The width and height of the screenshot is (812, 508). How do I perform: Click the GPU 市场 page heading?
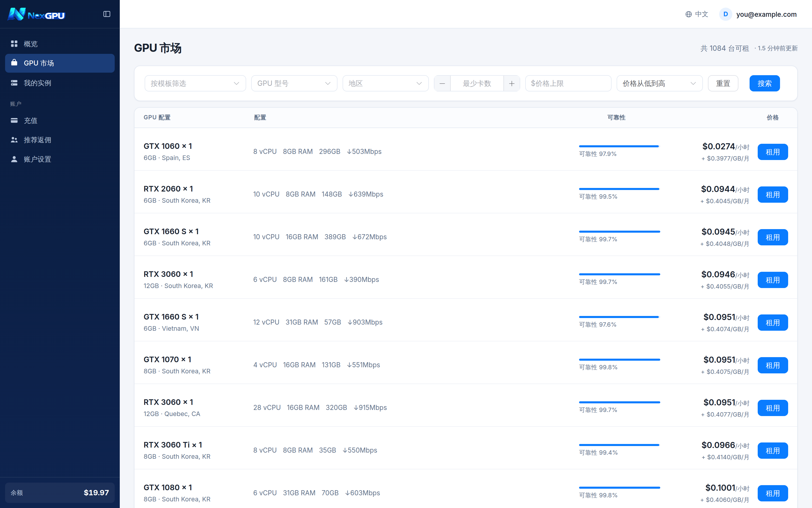click(158, 48)
